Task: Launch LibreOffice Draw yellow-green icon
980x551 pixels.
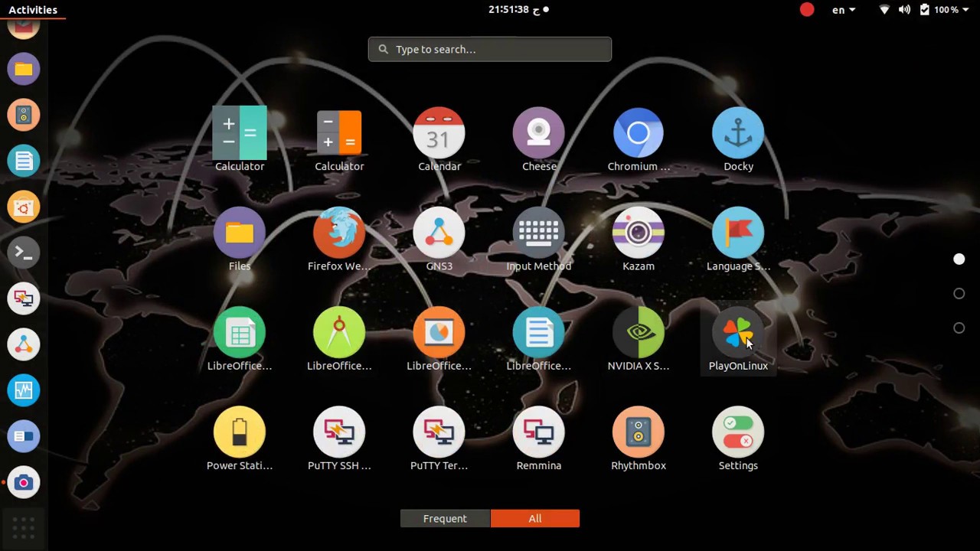Action: (339, 339)
